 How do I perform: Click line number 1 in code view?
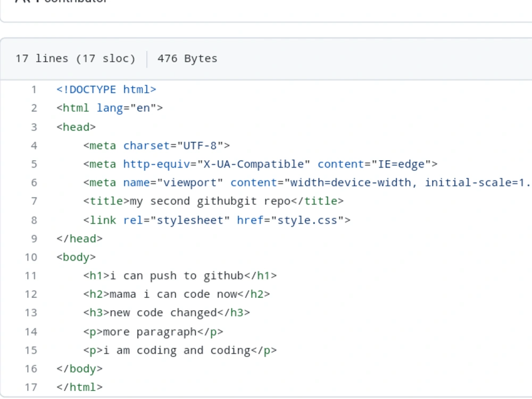[x=34, y=89]
